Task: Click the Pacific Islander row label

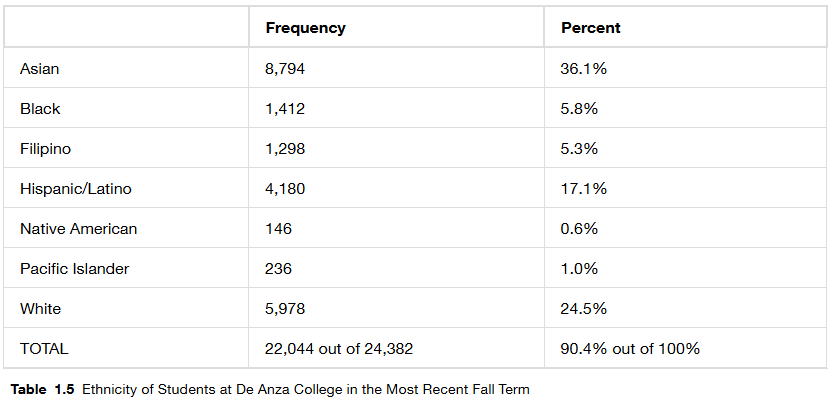Action: click(x=74, y=269)
